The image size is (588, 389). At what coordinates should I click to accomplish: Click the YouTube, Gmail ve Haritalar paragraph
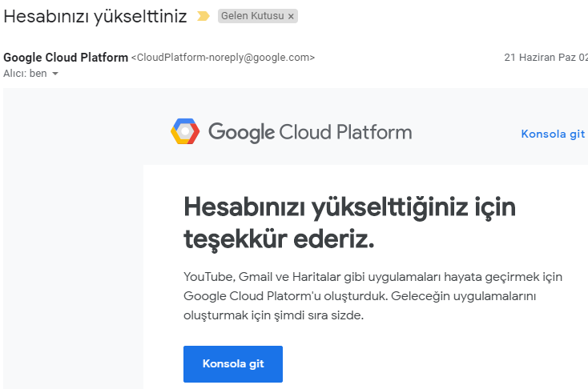[373, 296]
